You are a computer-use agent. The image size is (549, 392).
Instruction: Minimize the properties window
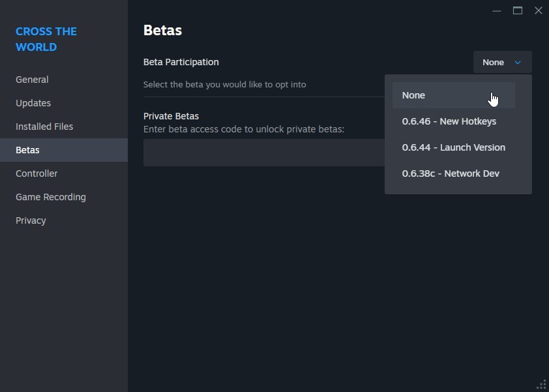point(496,11)
